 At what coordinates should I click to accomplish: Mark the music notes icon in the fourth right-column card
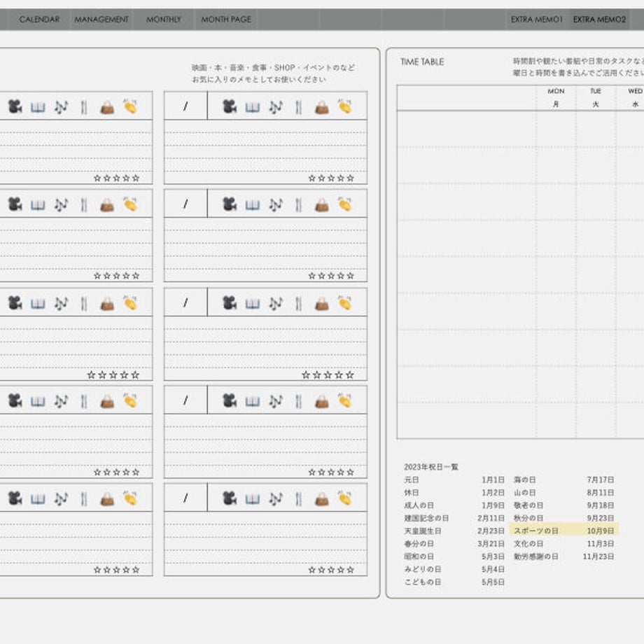pyautogui.click(x=276, y=401)
